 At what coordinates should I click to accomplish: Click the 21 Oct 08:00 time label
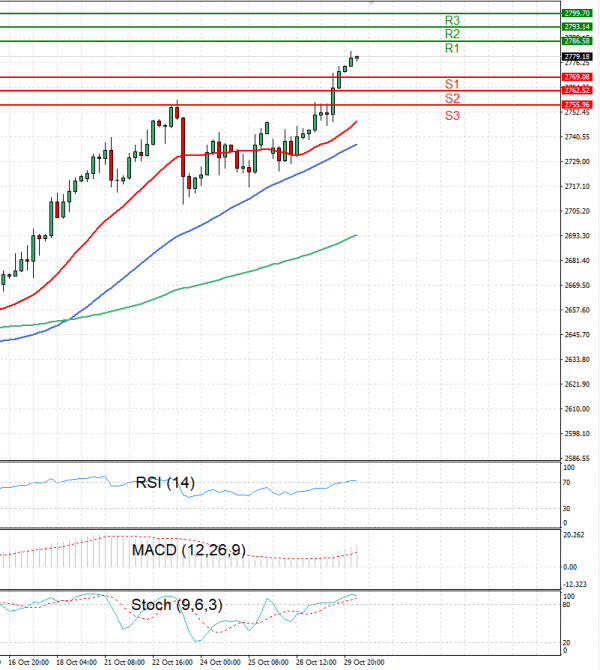pyautogui.click(x=124, y=662)
